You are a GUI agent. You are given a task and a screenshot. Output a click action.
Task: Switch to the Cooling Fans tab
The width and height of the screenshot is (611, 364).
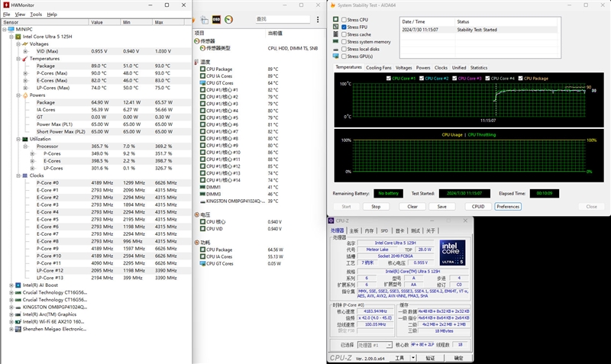pos(378,68)
